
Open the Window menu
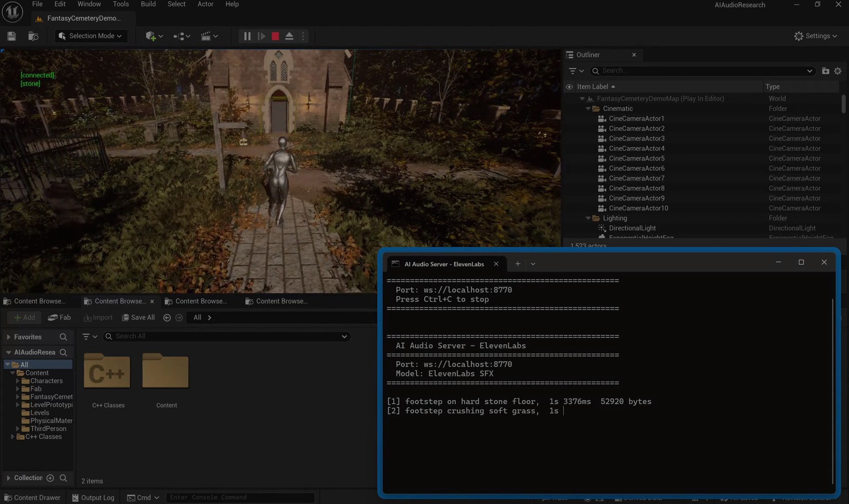click(89, 4)
